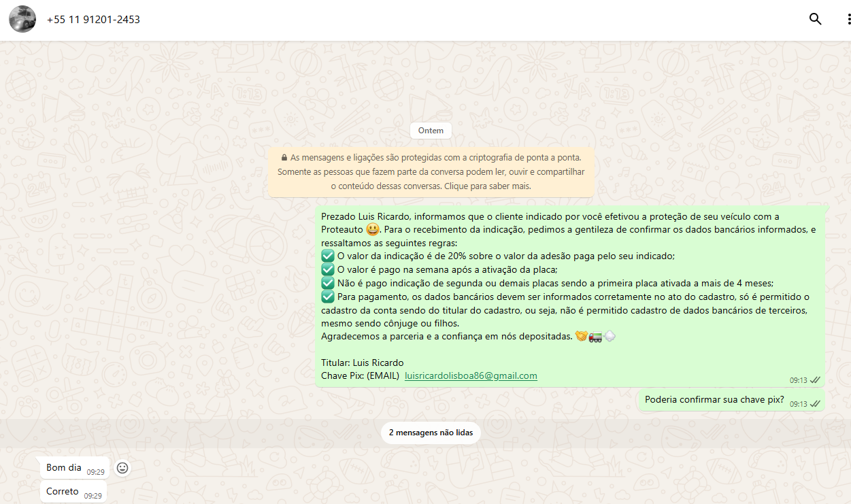Click the contact's profile picture
The image size is (851, 504).
pyautogui.click(x=22, y=19)
